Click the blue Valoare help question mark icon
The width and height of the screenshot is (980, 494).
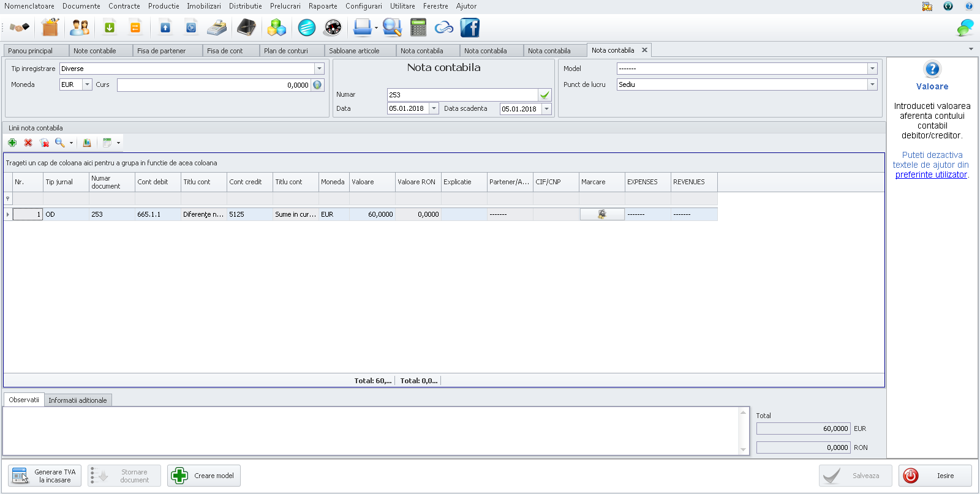coord(932,69)
